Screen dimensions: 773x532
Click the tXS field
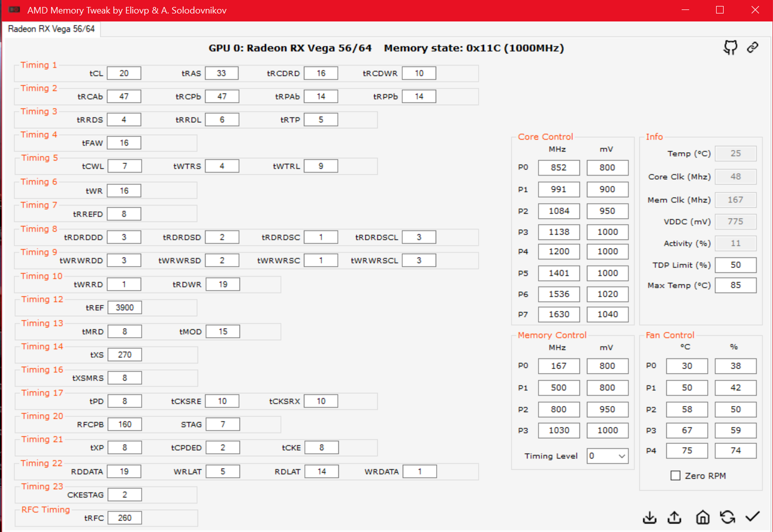click(125, 355)
